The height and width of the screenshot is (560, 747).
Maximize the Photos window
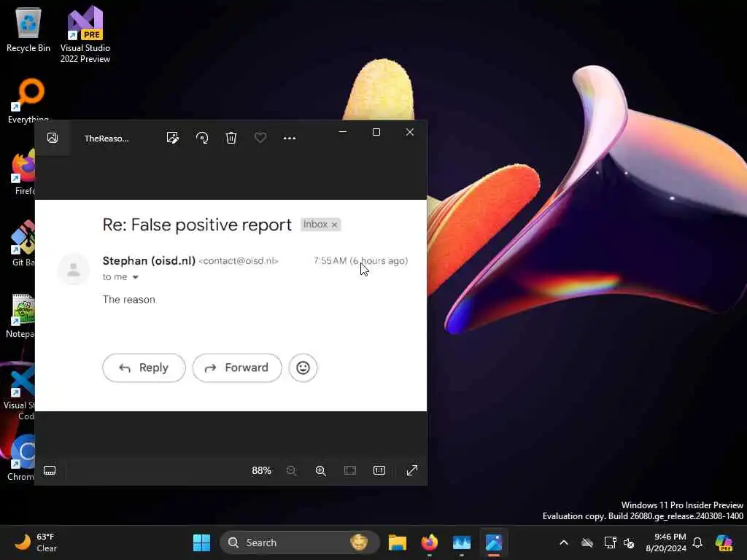(376, 132)
